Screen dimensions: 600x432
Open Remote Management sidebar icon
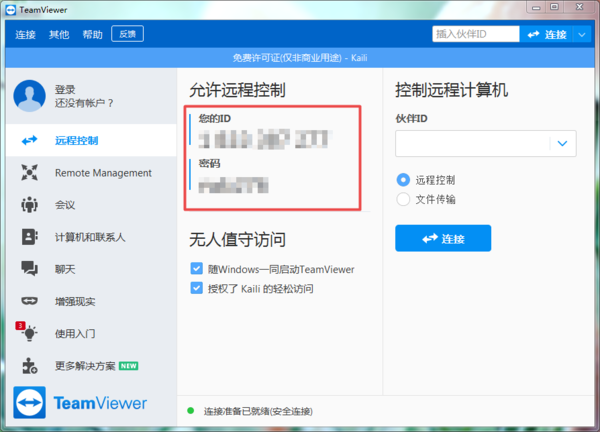tap(29, 173)
